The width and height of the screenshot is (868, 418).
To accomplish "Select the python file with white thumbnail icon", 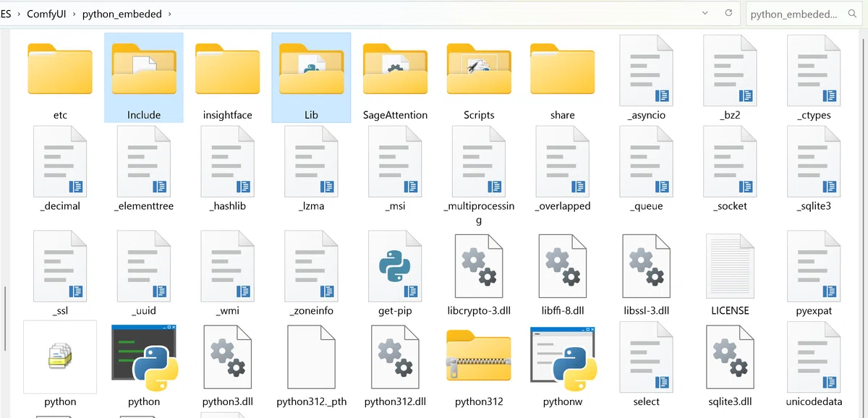I will point(60,364).
